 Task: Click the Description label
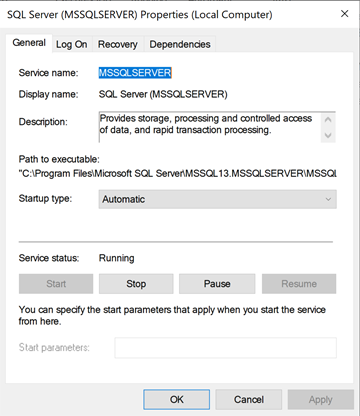coord(43,122)
